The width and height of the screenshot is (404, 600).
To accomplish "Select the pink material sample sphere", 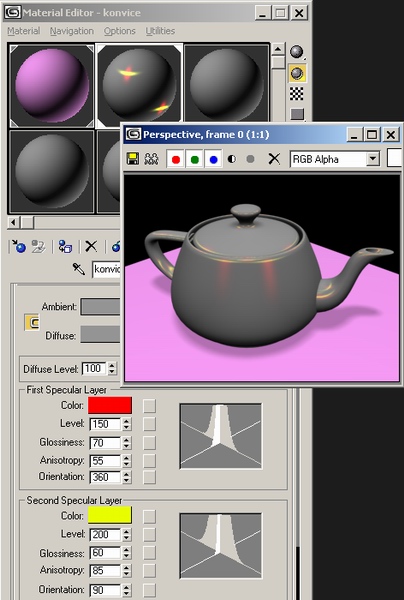I will [52, 86].
